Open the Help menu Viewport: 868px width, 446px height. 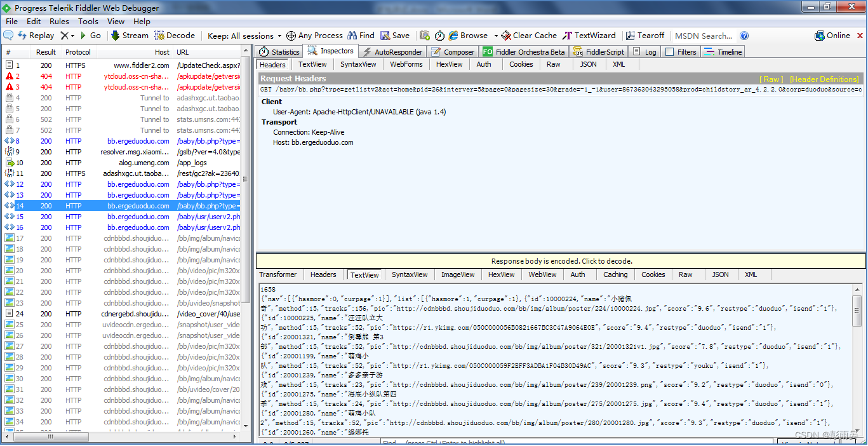point(142,21)
